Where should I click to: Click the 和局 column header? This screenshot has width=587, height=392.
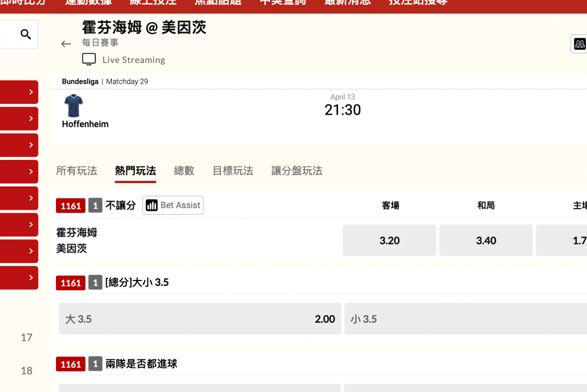point(486,206)
